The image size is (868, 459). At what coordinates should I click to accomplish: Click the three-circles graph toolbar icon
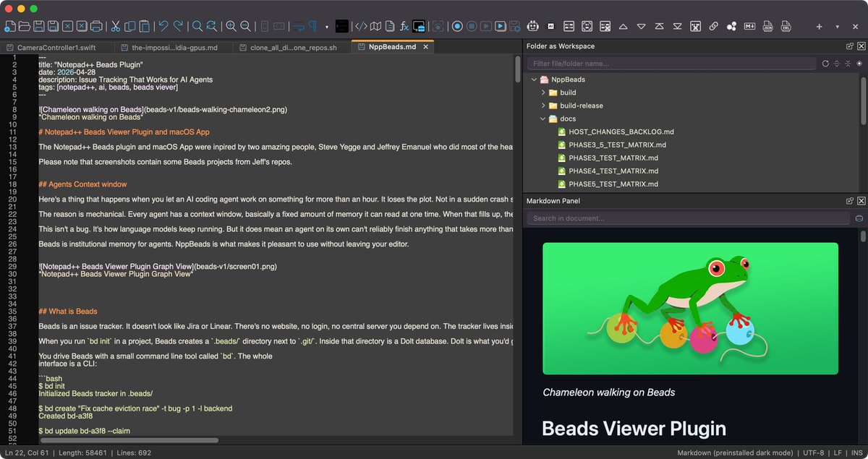731,27
